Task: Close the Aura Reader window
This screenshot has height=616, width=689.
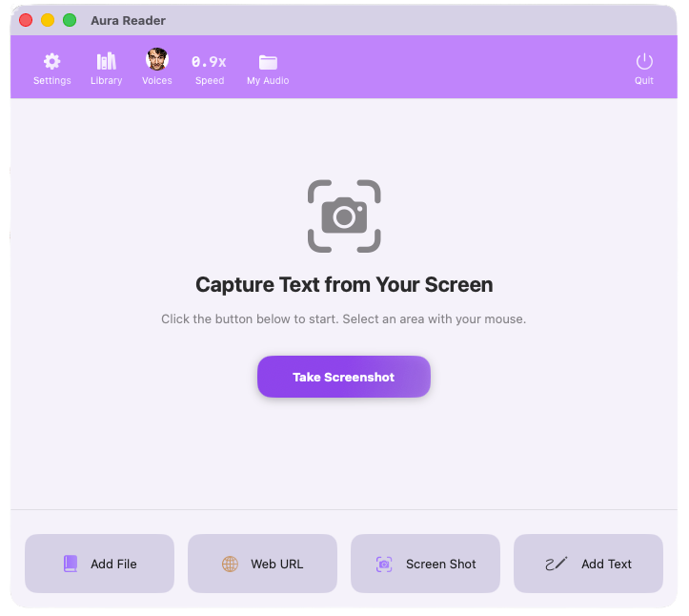Action: [26, 20]
